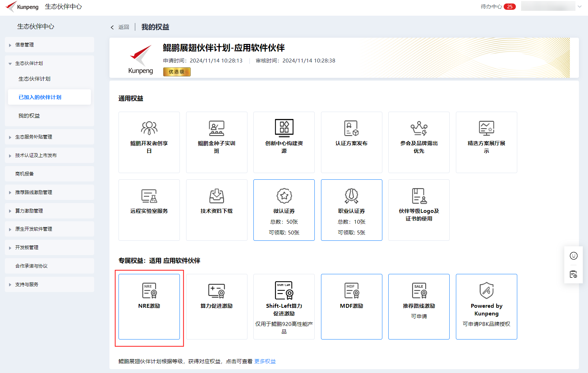Select 伙伴等级Logo及证书的使用 icon
Viewport: 588px width, 373px height.
419,196
